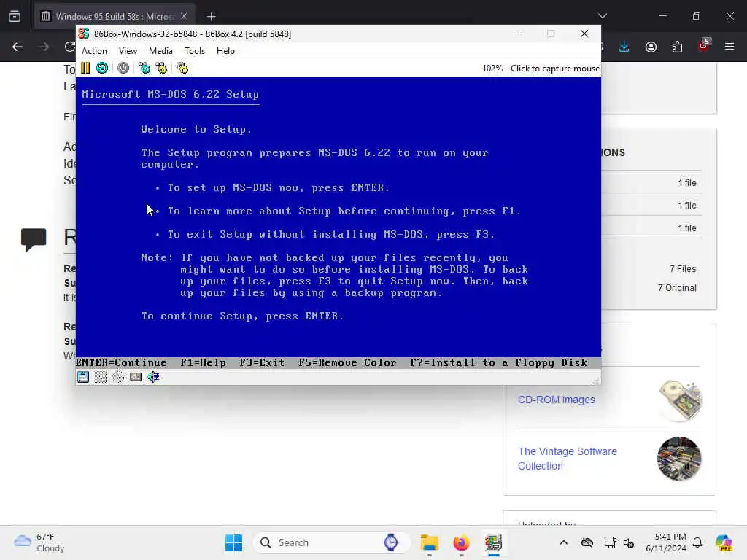747x560 pixels.
Task: Open the 86Box Media menu
Action: [160, 51]
